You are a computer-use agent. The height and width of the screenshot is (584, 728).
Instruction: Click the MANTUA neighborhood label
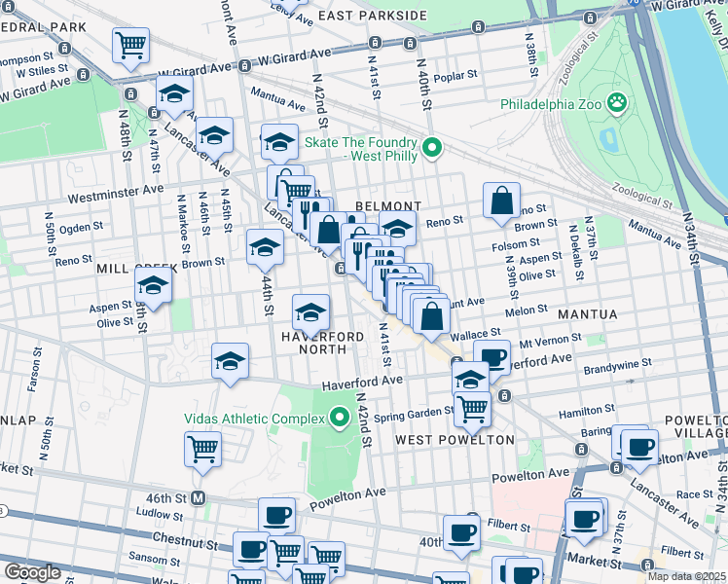(587, 314)
